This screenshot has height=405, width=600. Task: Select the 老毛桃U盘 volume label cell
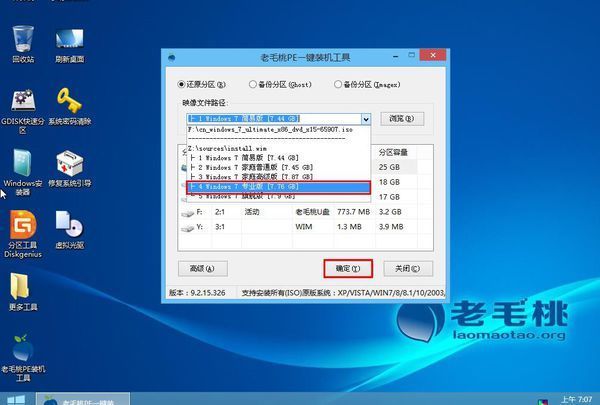tap(312, 212)
